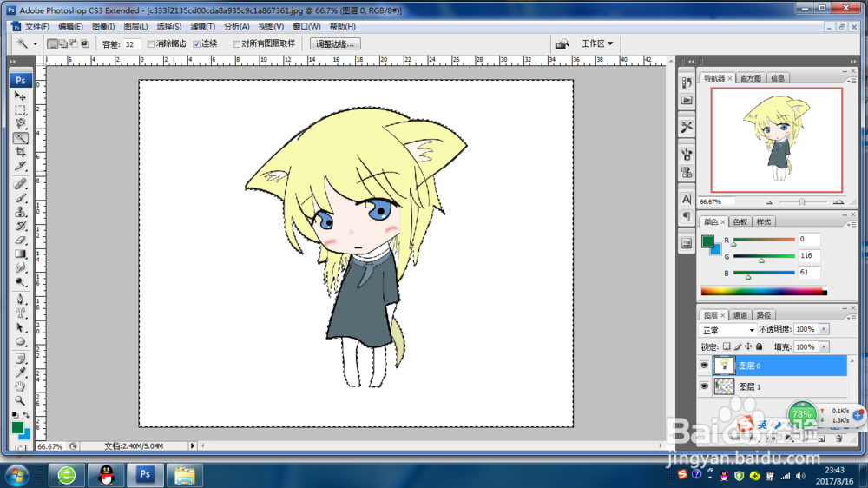Enable 对所有图层取样 checkbox

(x=236, y=43)
